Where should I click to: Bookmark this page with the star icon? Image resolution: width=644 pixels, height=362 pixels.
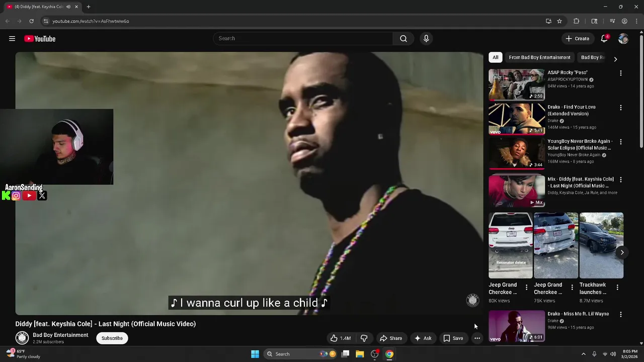[559, 21]
